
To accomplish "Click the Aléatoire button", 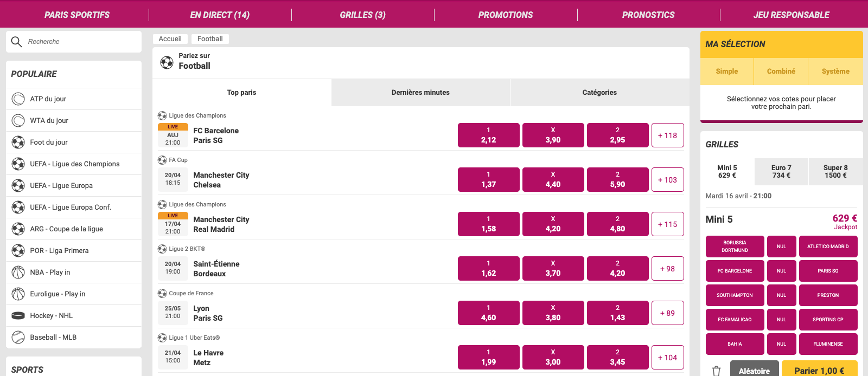I will [754, 369].
